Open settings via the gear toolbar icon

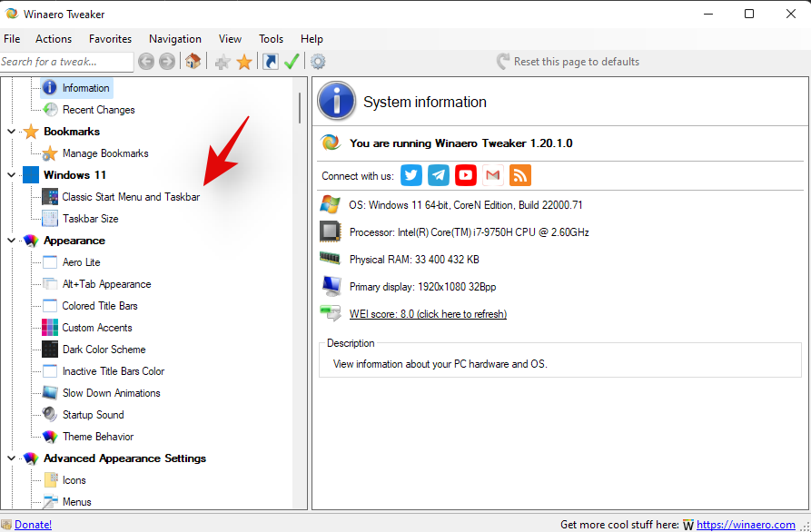point(318,62)
